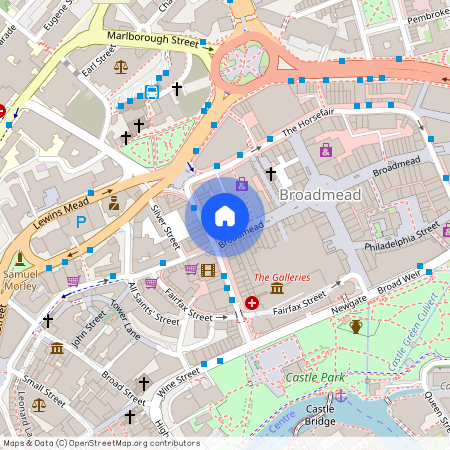Click the shopping cart below Samuel Morley statue
Screen dimensions: 450x450
pyautogui.click(x=73, y=281)
